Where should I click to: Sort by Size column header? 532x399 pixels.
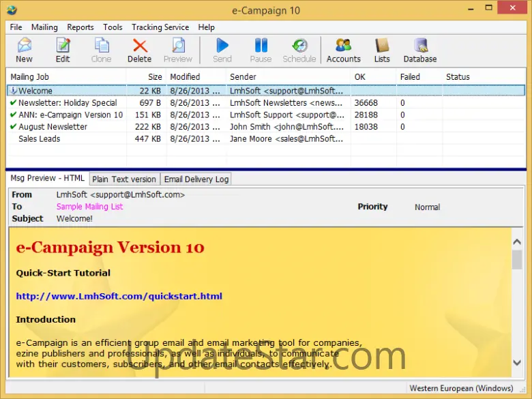147,77
